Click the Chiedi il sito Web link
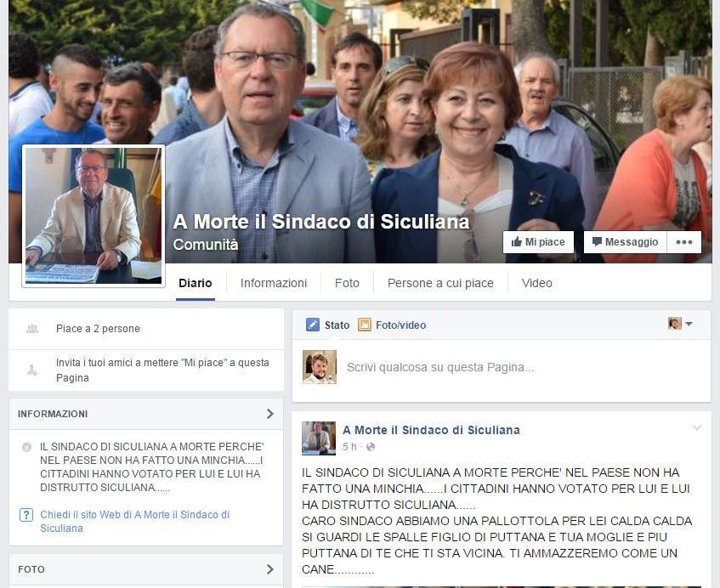The image size is (720, 588). coord(134,522)
